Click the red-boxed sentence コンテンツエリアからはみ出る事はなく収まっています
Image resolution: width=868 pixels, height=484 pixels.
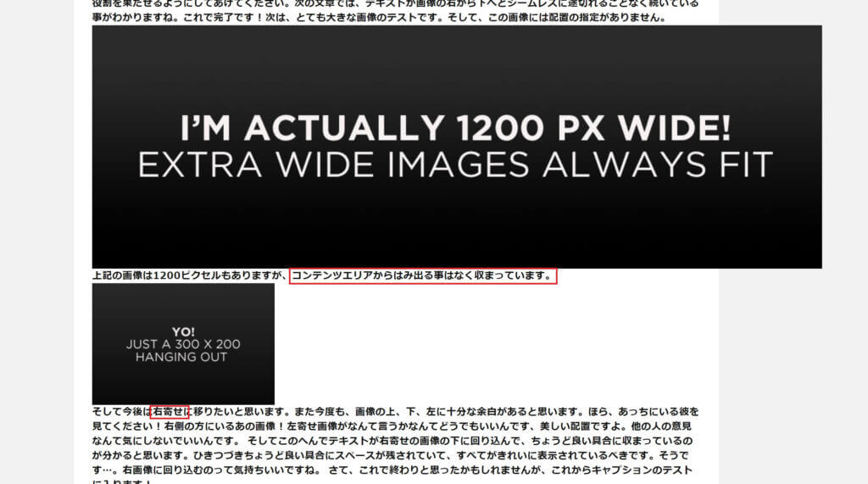click(423, 275)
